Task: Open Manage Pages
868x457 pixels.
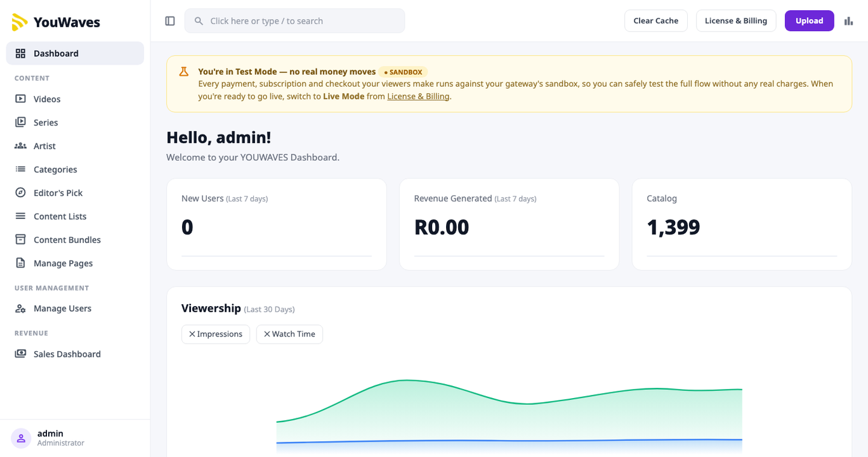Action: (x=75, y=263)
